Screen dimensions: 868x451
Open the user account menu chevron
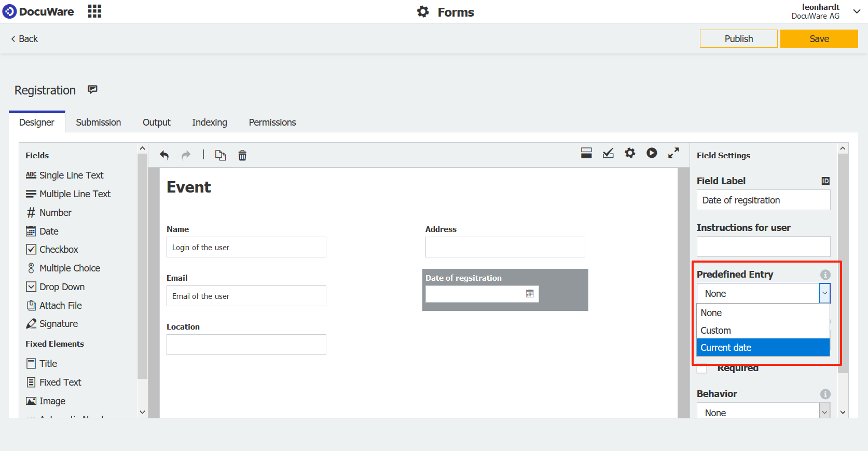coord(857,11)
